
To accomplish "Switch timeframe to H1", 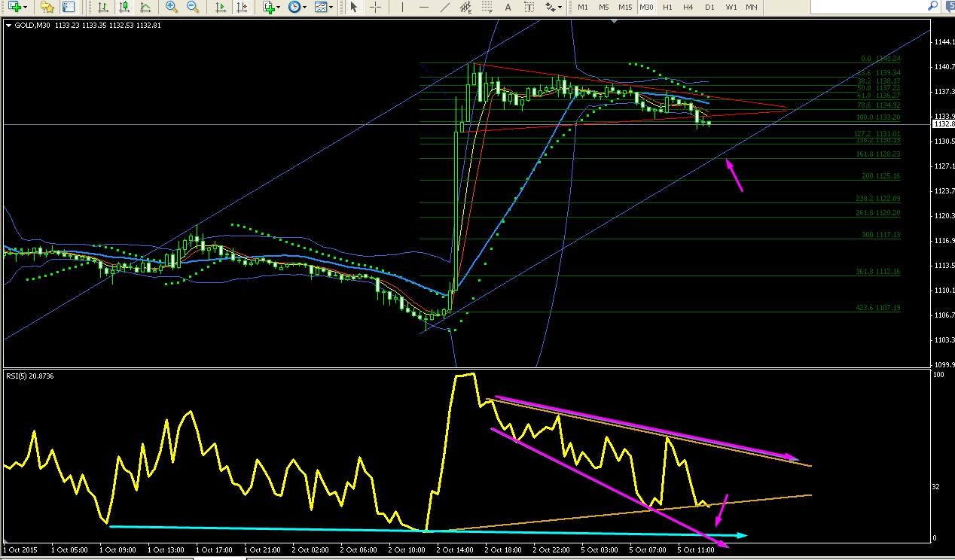I will click(x=667, y=7).
